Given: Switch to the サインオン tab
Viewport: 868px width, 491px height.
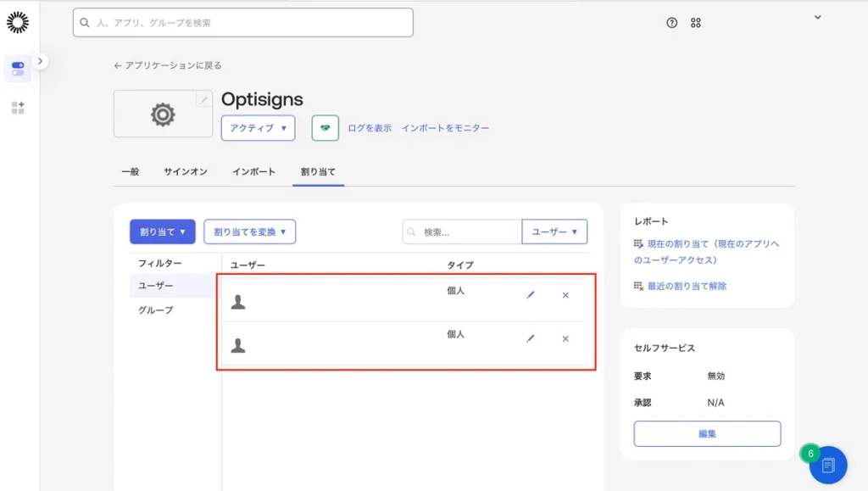Looking at the screenshot, I should [x=186, y=171].
